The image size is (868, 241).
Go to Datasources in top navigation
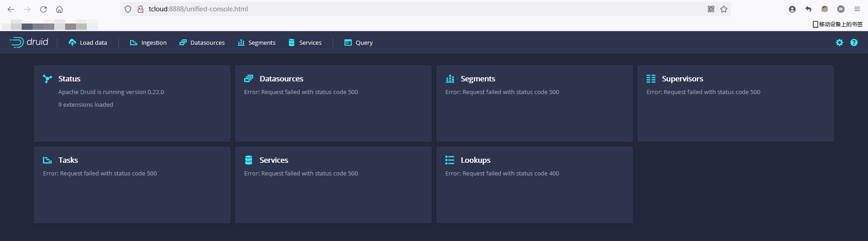pyautogui.click(x=202, y=43)
